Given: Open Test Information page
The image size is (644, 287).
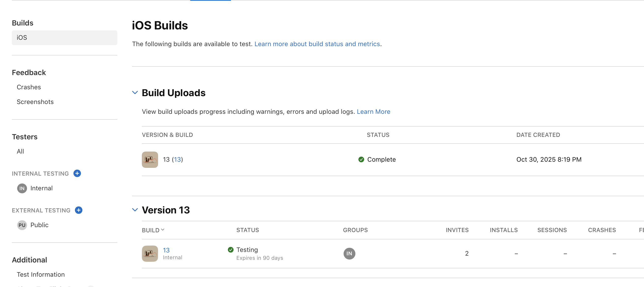Looking at the screenshot, I should (40, 274).
